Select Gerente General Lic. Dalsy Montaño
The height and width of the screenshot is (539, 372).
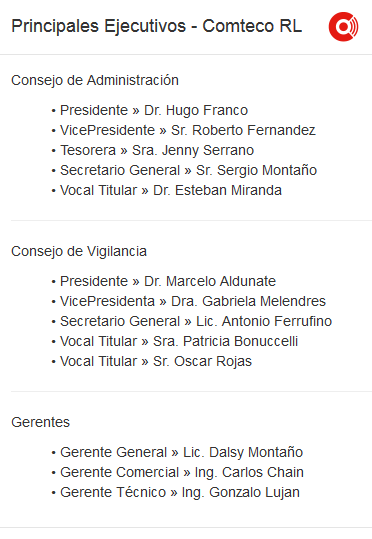pos(182,452)
